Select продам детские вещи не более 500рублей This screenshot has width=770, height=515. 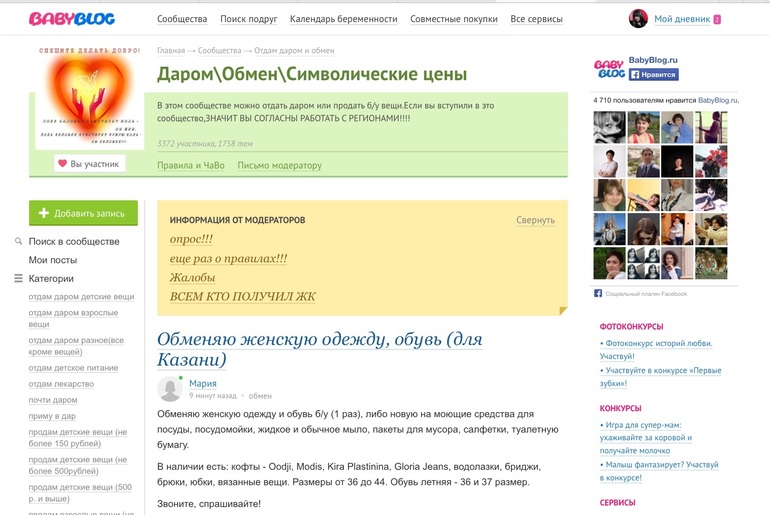[78, 465]
